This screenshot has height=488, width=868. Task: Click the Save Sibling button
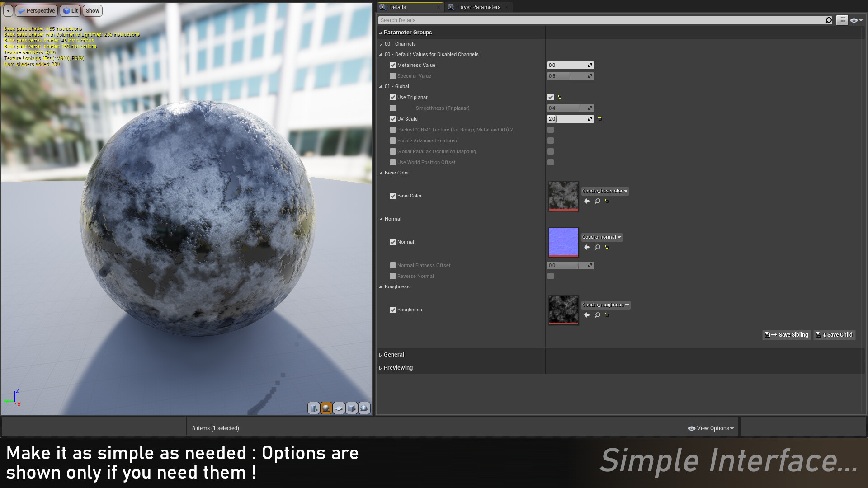coord(787,335)
